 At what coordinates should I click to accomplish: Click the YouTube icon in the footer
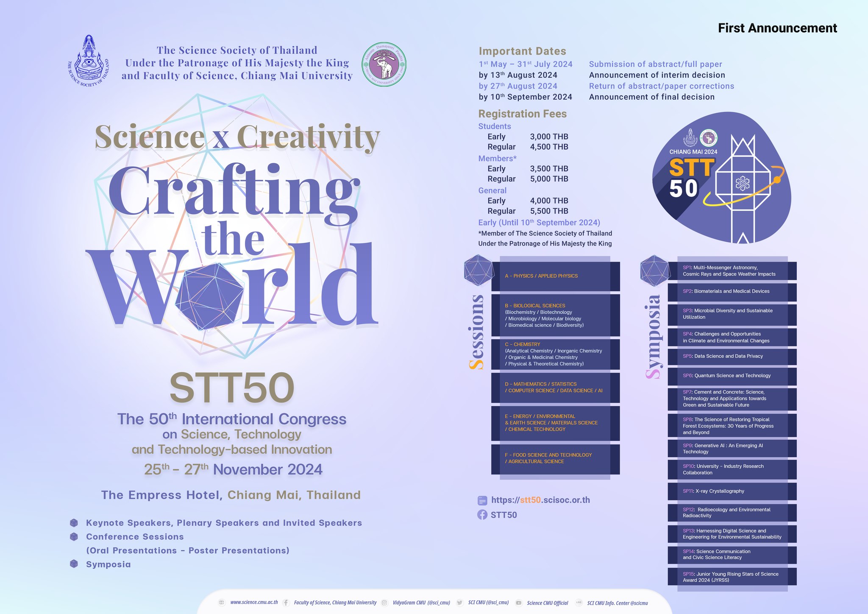(518, 603)
